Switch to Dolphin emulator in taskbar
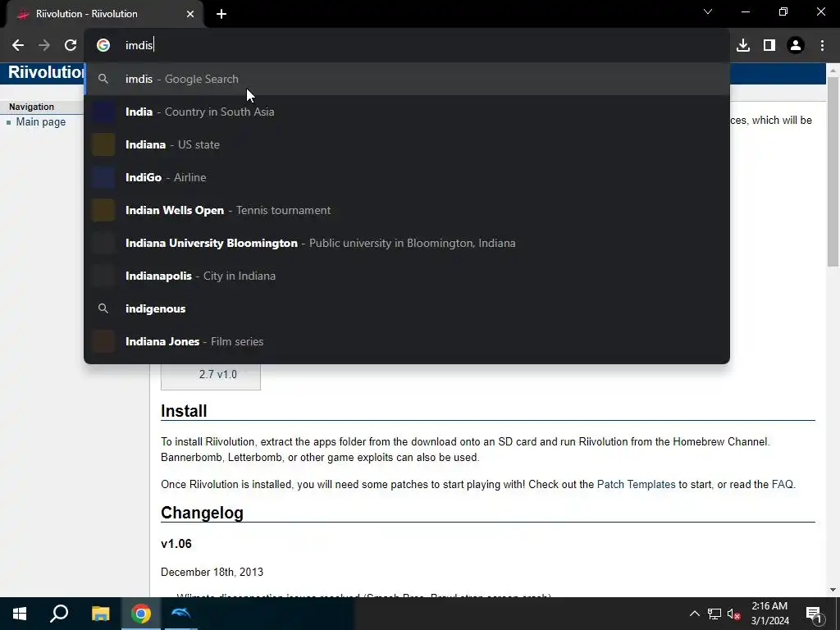This screenshot has height=630, width=840. coord(180,614)
